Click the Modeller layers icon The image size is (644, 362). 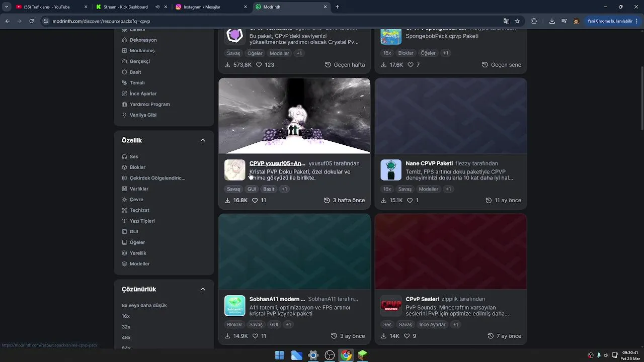coord(124,264)
